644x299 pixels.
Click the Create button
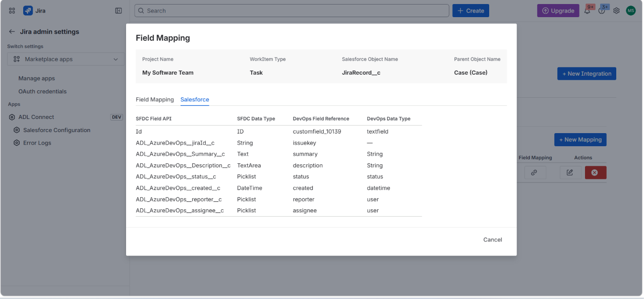point(471,11)
